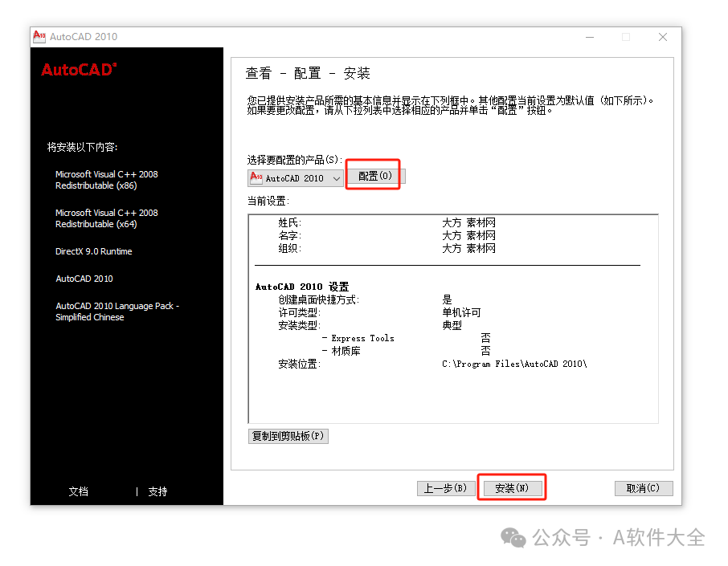Screen dimensions: 728x566
Task: Click the AutoCAD icon in title bar
Action: pos(39,37)
